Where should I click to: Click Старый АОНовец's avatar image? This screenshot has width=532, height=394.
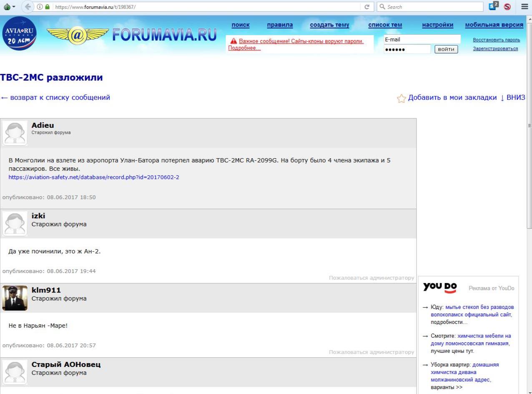15,372
